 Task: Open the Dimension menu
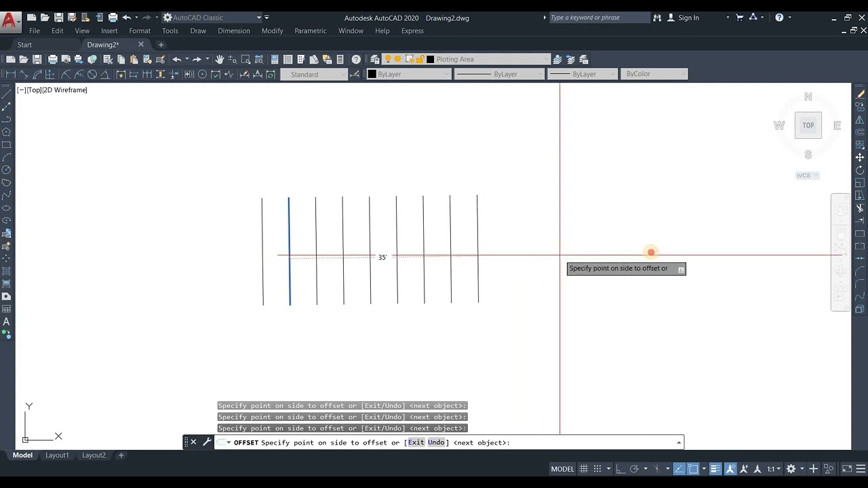(x=234, y=30)
